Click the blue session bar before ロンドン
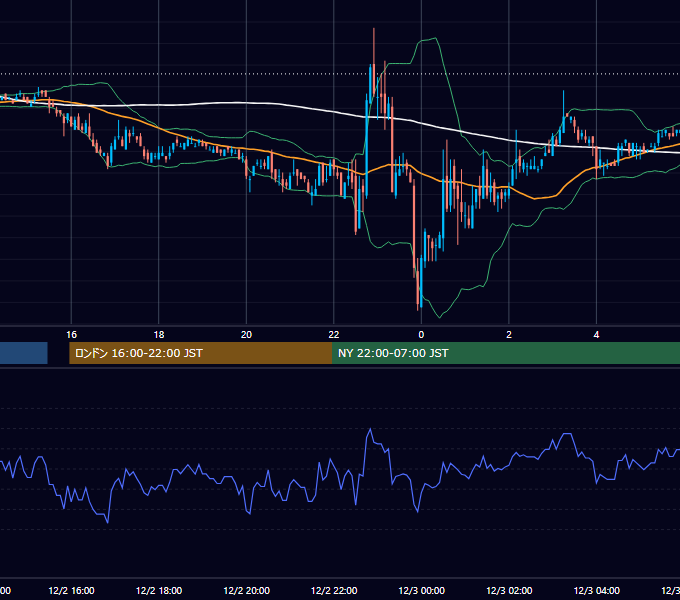 tap(23, 353)
